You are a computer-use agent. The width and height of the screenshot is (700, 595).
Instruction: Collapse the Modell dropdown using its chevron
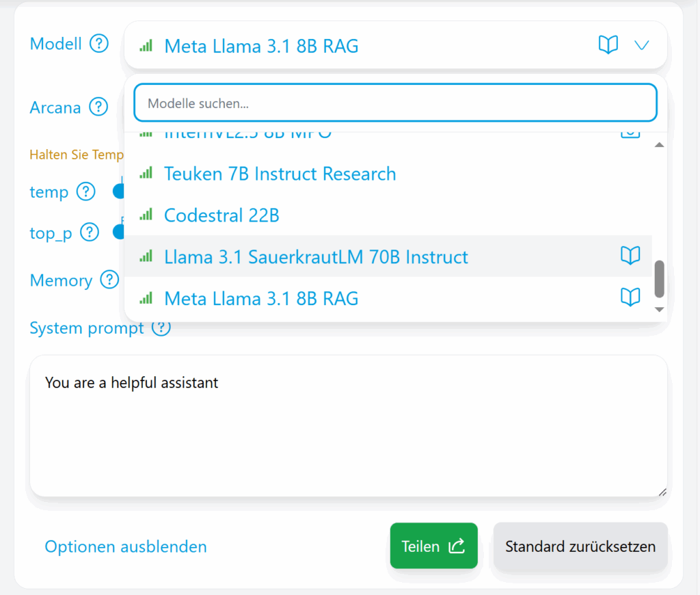tap(641, 45)
